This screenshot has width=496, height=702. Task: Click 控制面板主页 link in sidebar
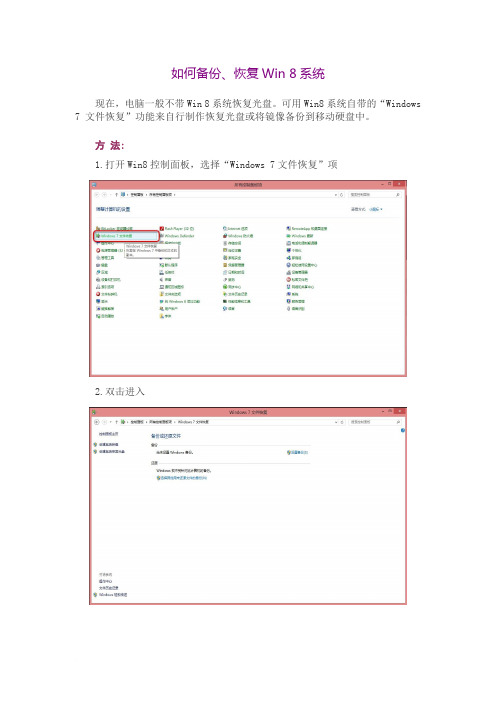[x=108, y=434]
